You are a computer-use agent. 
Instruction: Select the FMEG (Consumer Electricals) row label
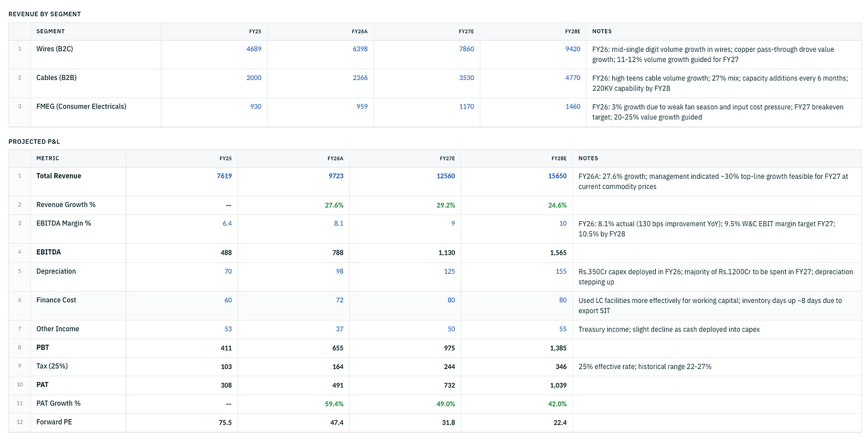click(x=81, y=106)
